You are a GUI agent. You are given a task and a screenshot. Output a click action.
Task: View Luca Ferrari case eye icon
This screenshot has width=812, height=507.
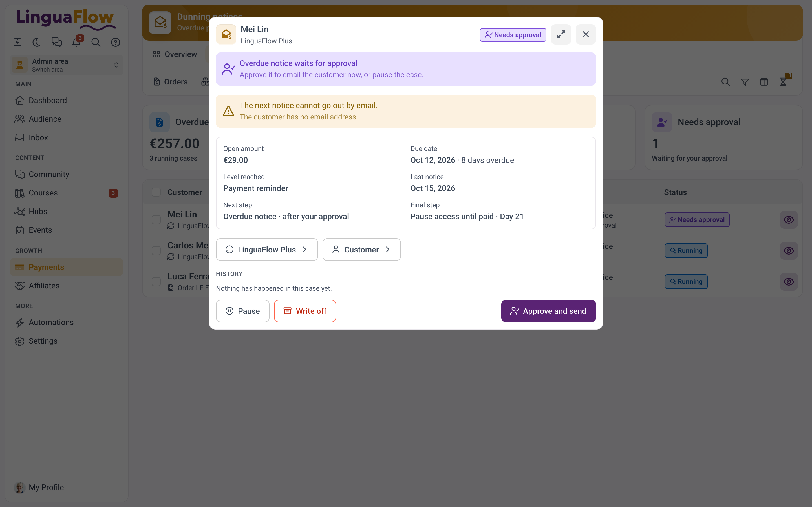[x=789, y=282]
